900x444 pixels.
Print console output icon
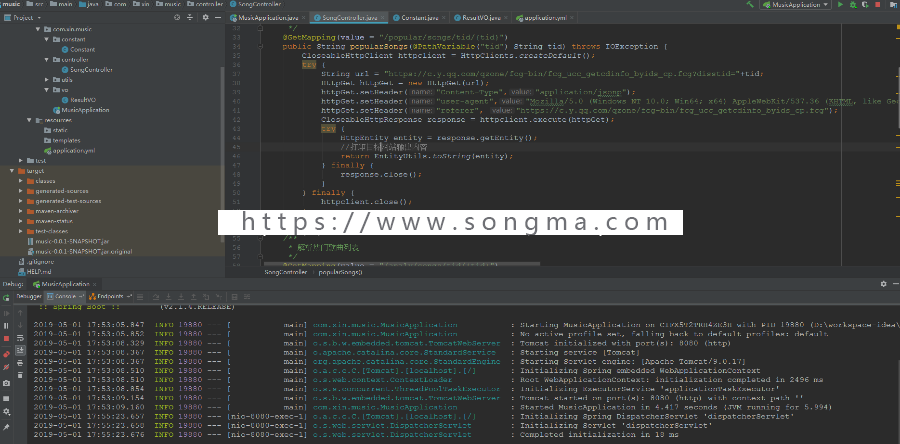[20, 363]
